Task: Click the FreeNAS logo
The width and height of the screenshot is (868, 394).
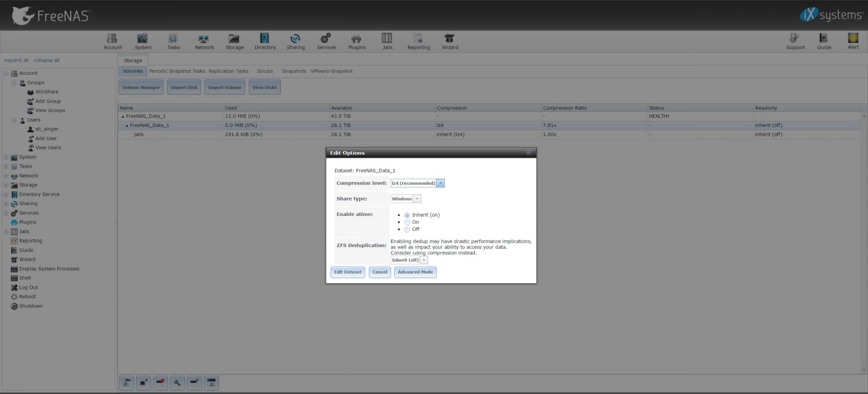Action: [51, 15]
